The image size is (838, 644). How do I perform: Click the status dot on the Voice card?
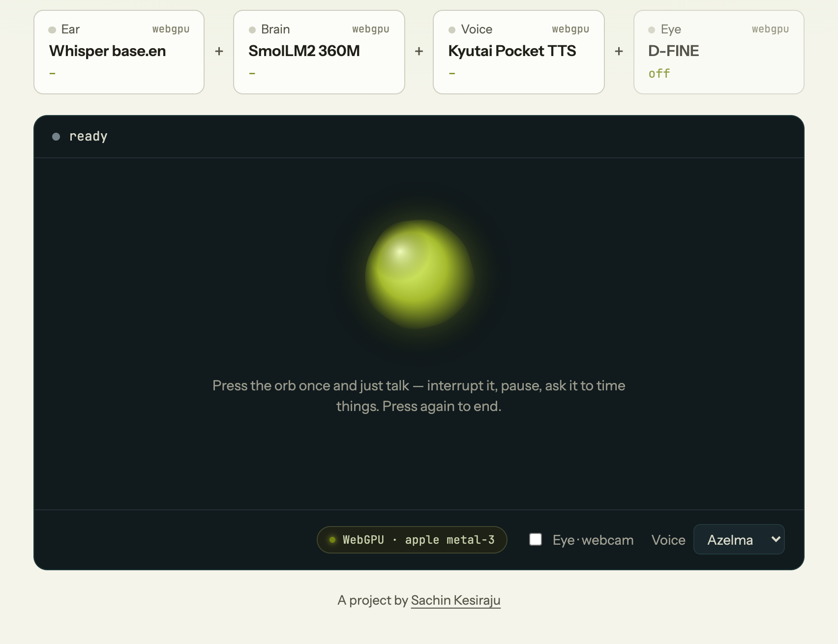[x=452, y=30]
